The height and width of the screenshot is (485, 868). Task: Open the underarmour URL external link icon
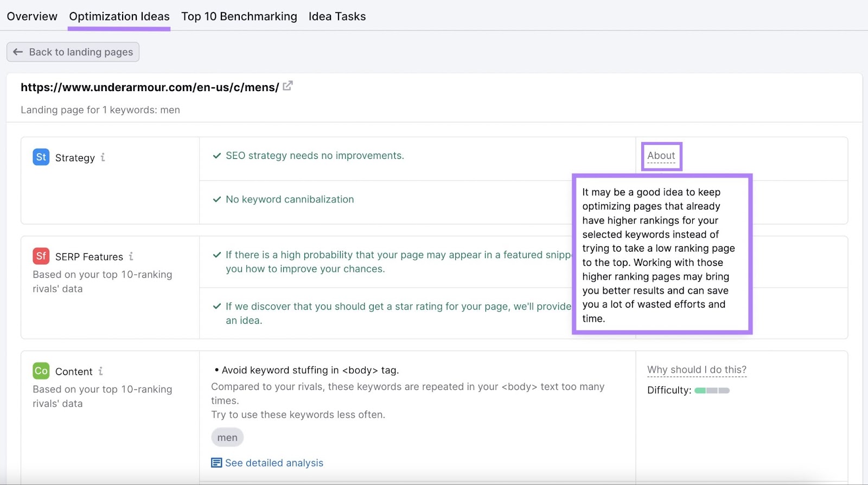tap(288, 86)
